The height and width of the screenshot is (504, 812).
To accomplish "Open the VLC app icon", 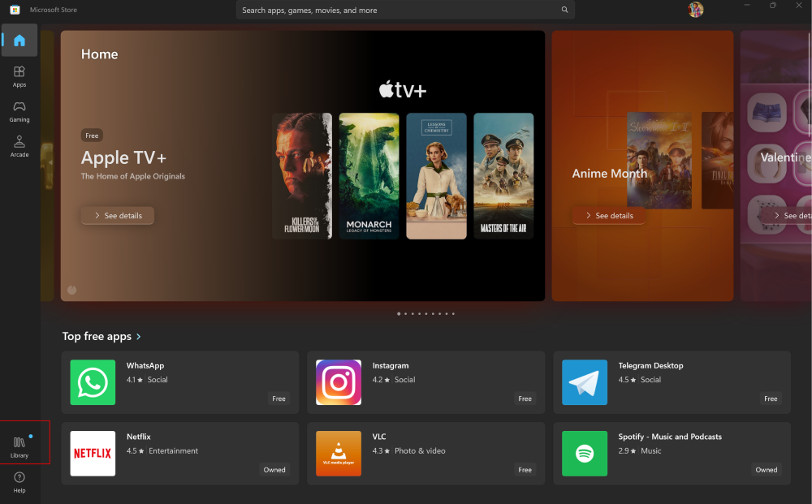I will click(339, 454).
